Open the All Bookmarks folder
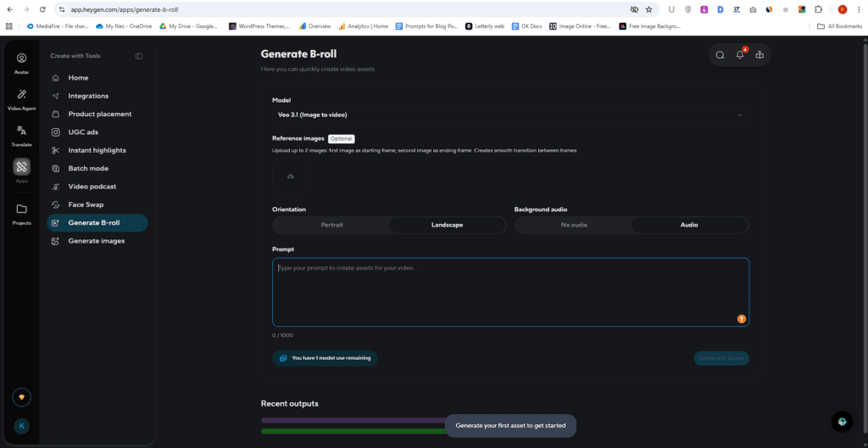Screen dimensions: 868x448 point(840,26)
